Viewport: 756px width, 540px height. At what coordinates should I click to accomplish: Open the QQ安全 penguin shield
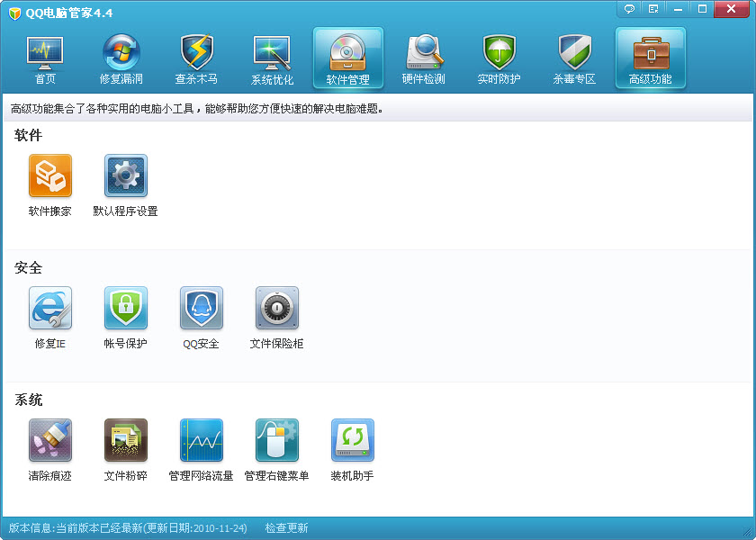click(x=202, y=308)
